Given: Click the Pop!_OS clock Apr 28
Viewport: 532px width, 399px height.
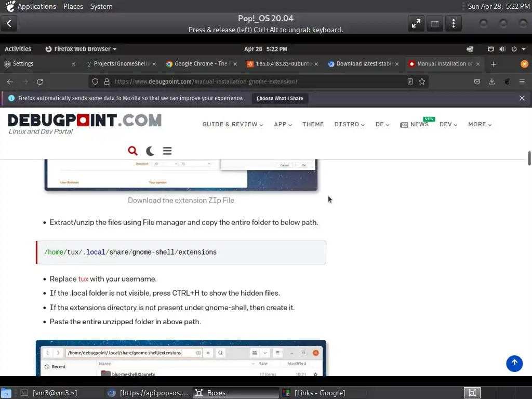Looking at the screenshot, I should click(x=265, y=49).
